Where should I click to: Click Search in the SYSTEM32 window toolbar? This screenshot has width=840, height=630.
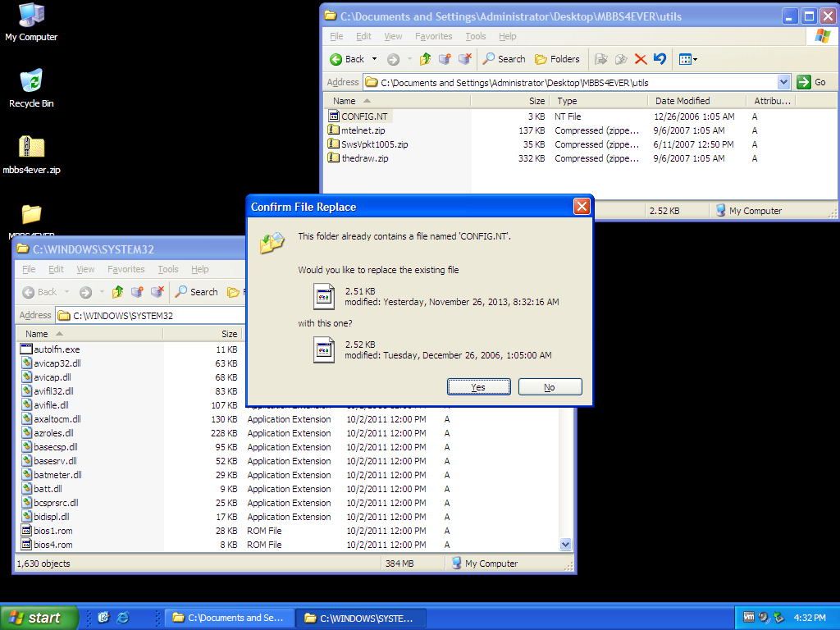pos(196,292)
